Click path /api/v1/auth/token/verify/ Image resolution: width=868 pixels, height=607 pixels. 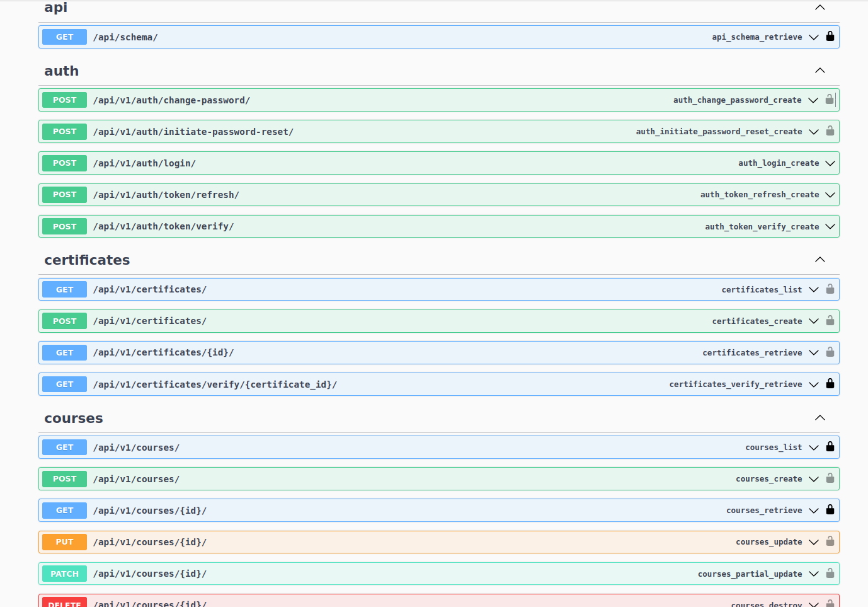point(164,226)
